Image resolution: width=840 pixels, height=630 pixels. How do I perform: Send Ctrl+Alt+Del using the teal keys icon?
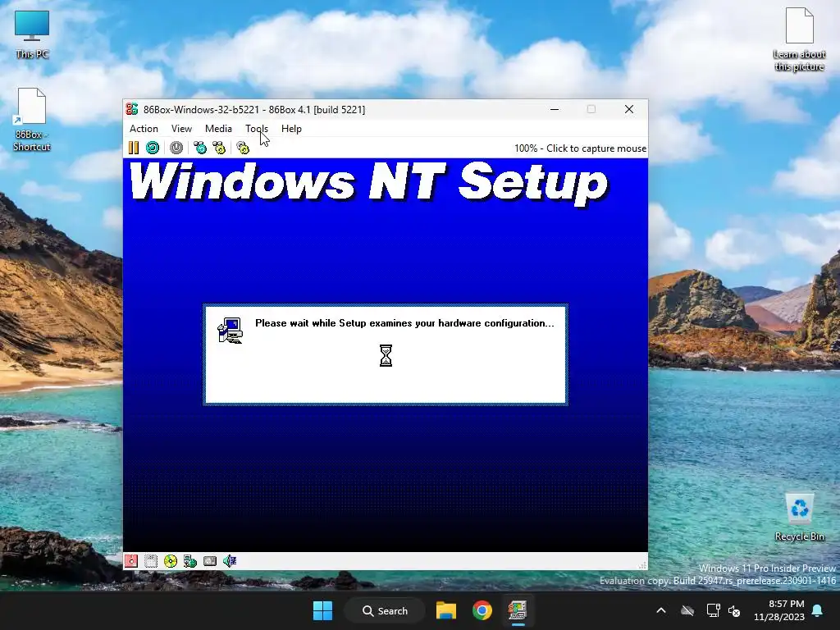click(200, 148)
